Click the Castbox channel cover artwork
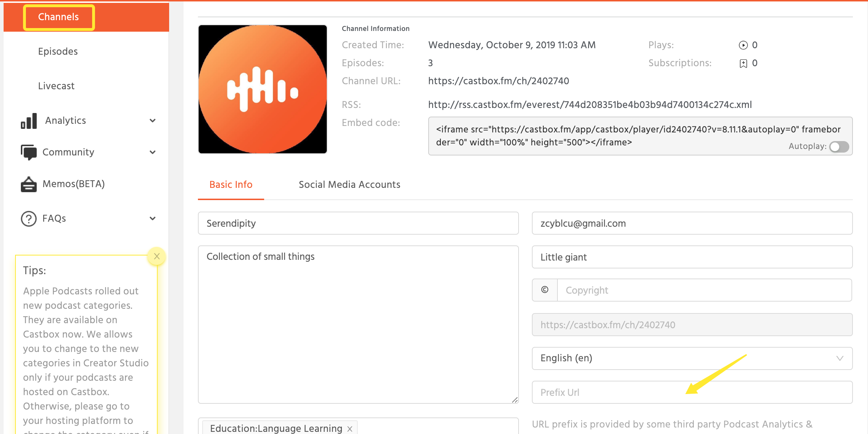Screen dimensions: 868x434 [x=263, y=89]
